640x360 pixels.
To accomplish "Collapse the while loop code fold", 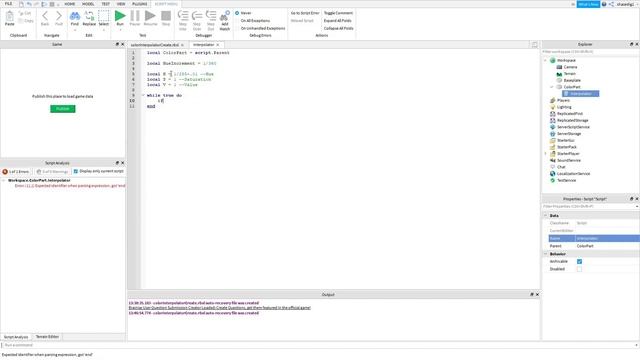I will click(x=143, y=95).
